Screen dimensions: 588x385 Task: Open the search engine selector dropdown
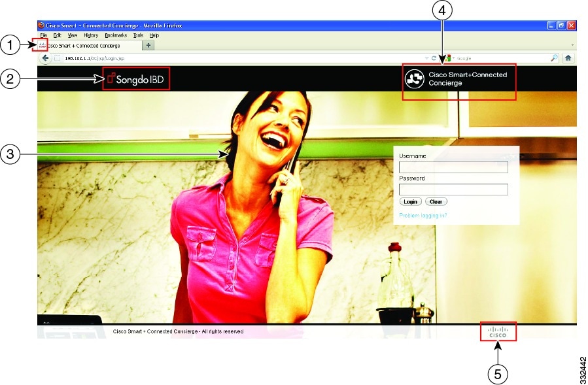tap(449, 58)
